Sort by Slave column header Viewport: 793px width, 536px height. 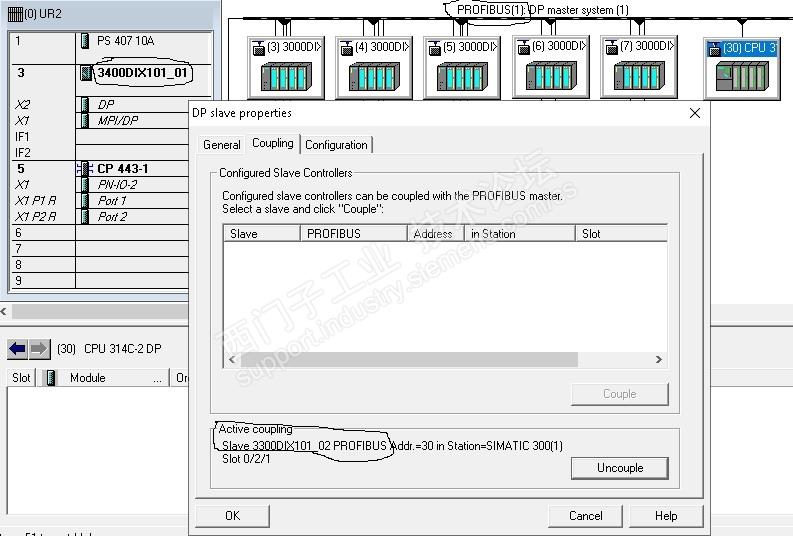261,234
